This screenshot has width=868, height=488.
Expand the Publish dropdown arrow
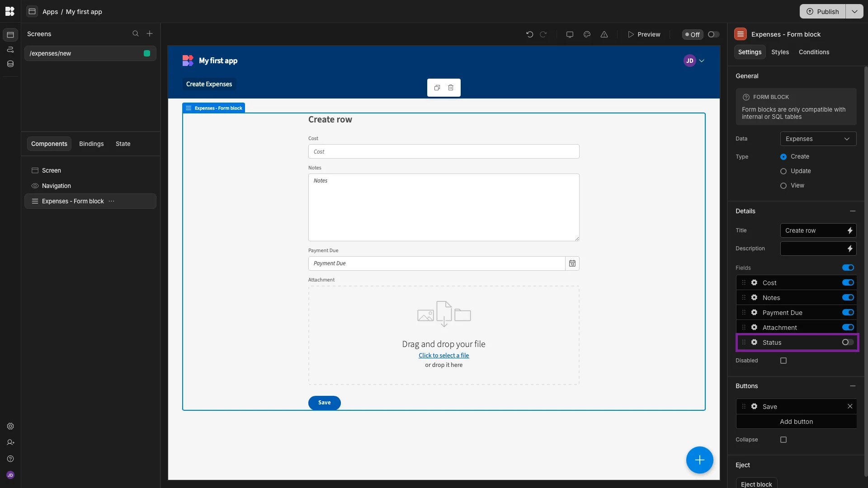tap(854, 12)
